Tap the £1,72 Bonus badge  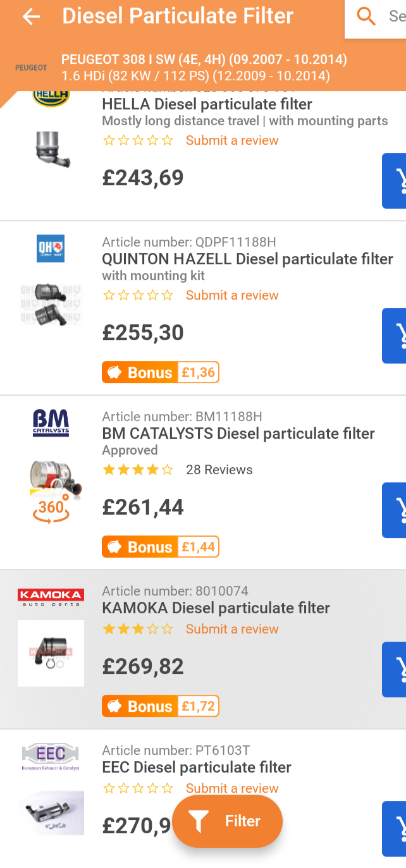161,706
